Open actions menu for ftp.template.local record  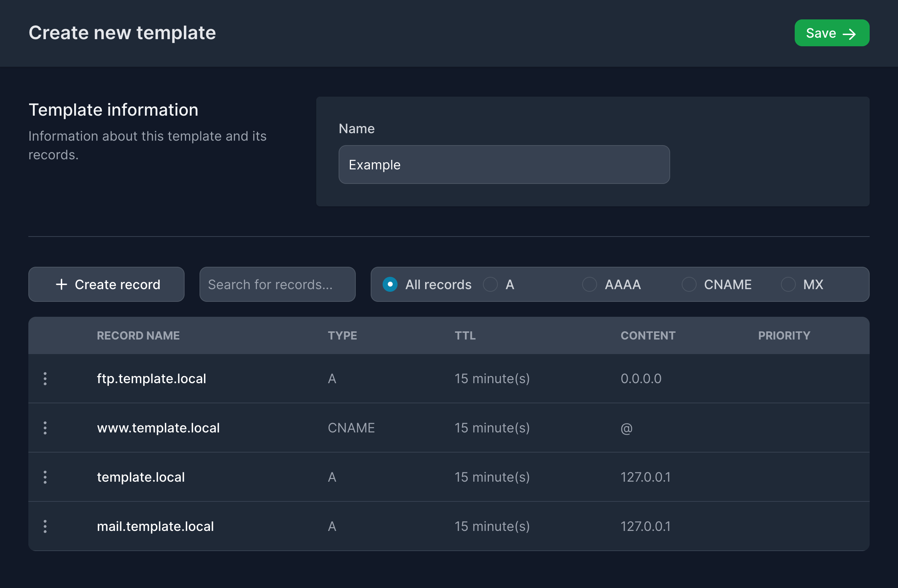pos(45,379)
